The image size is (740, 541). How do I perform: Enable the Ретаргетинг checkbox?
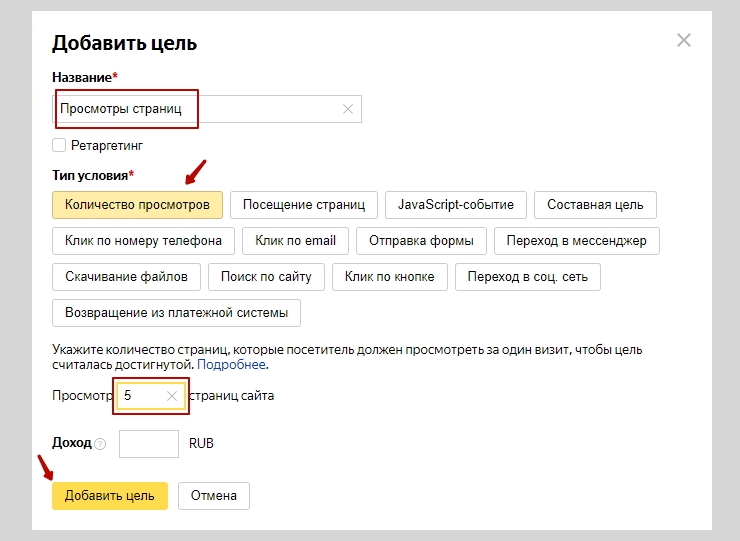pos(59,145)
